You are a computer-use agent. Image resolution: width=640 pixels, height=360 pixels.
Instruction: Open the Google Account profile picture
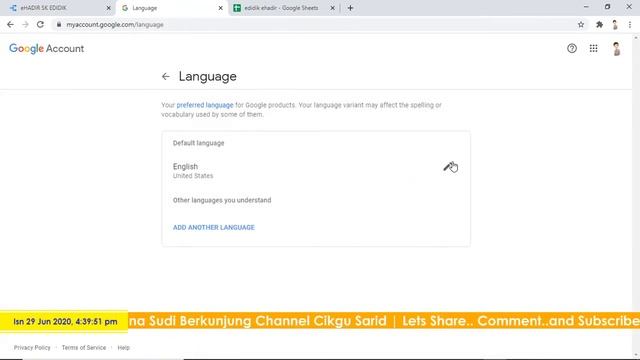(616, 49)
